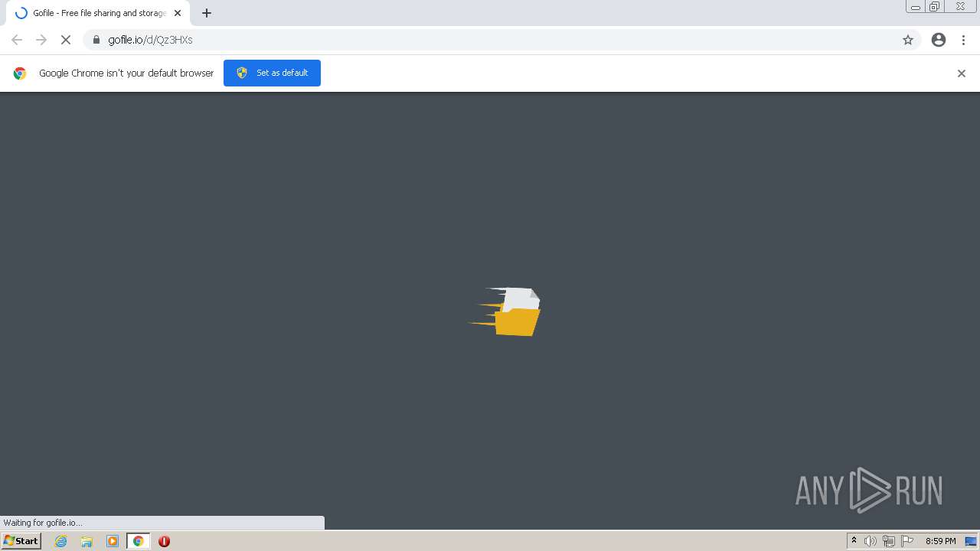The width and height of the screenshot is (980, 551).
Task: Click the network tray icon
Action: tap(889, 541)
